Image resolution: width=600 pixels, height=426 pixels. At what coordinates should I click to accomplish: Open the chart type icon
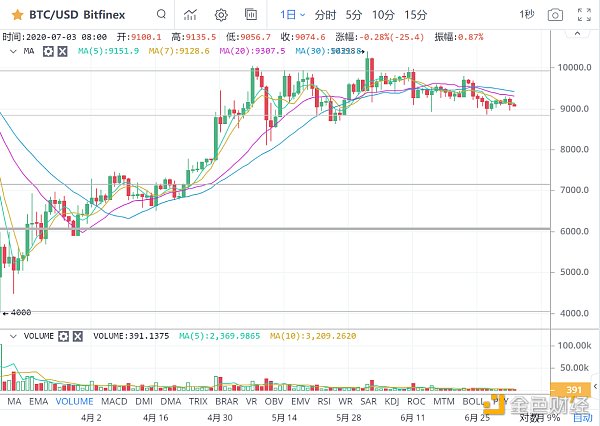coord(190,15)
